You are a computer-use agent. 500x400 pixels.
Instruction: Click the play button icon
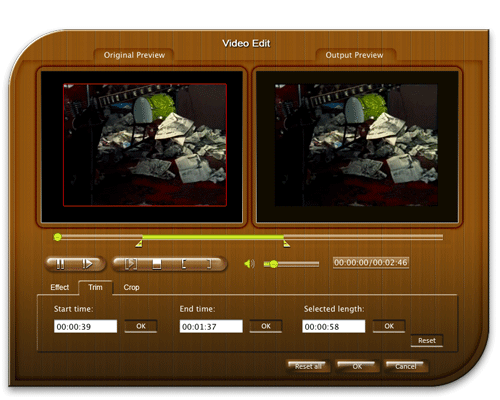coord(87,264)
